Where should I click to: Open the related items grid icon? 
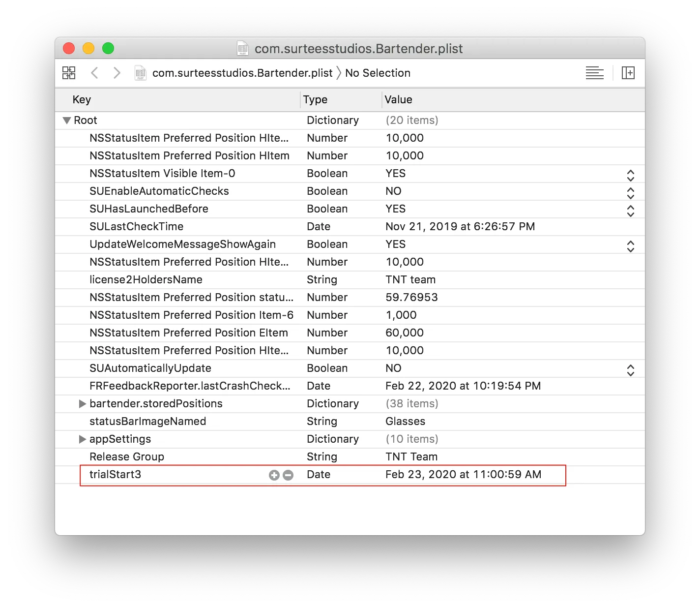tap(69, 73)
